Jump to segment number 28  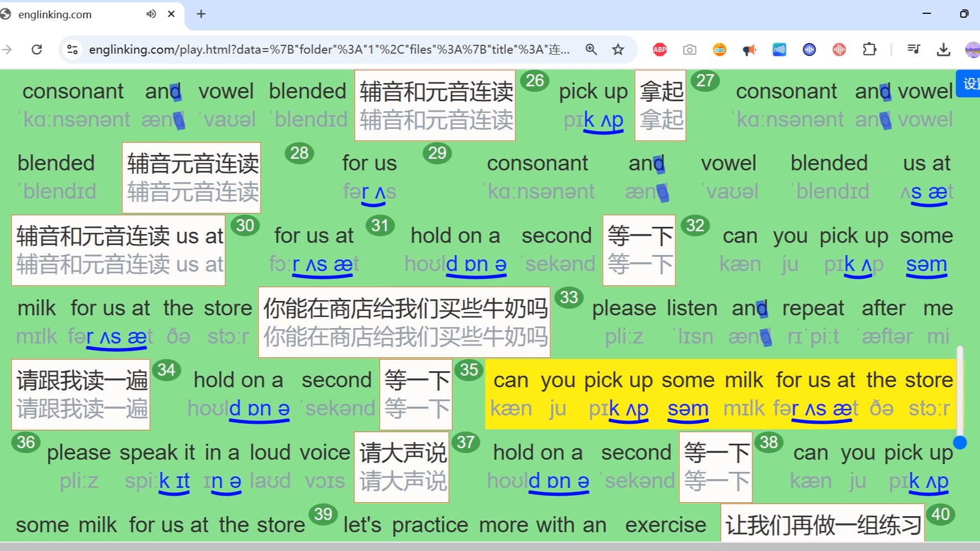[299, 153]
